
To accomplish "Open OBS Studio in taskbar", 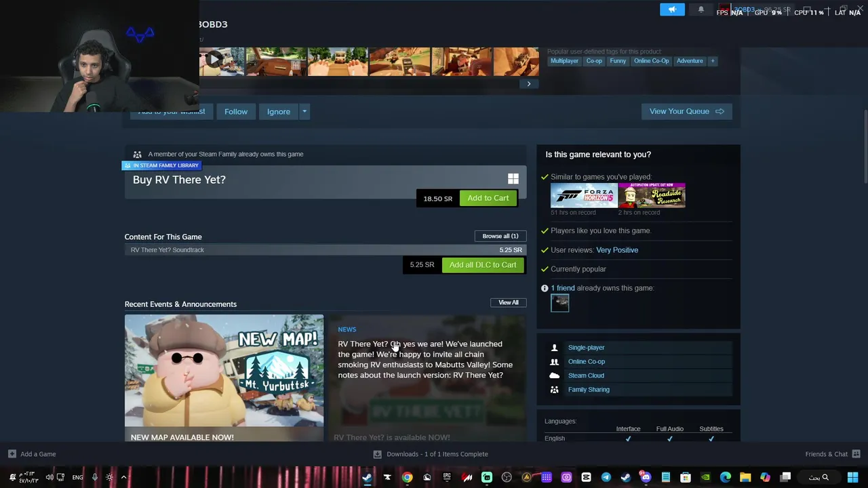I will [506, 477].
